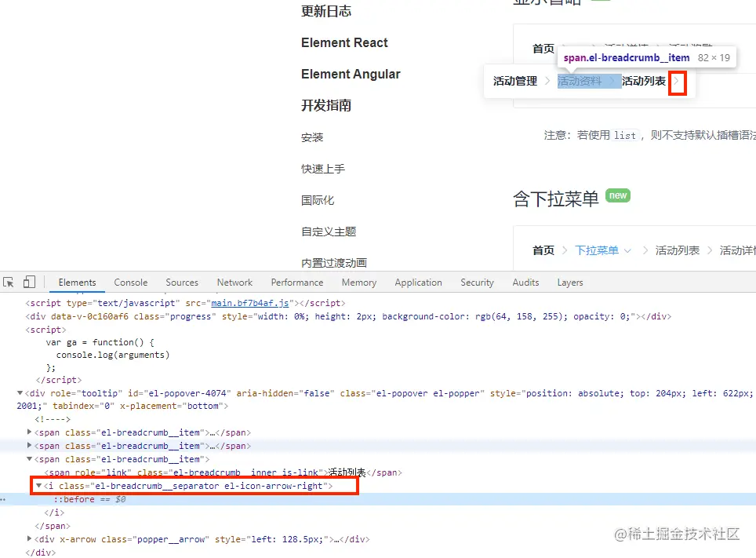Click 活动列表 in the popover breadcrumb

pyautogui.click(x=644, y=81)
